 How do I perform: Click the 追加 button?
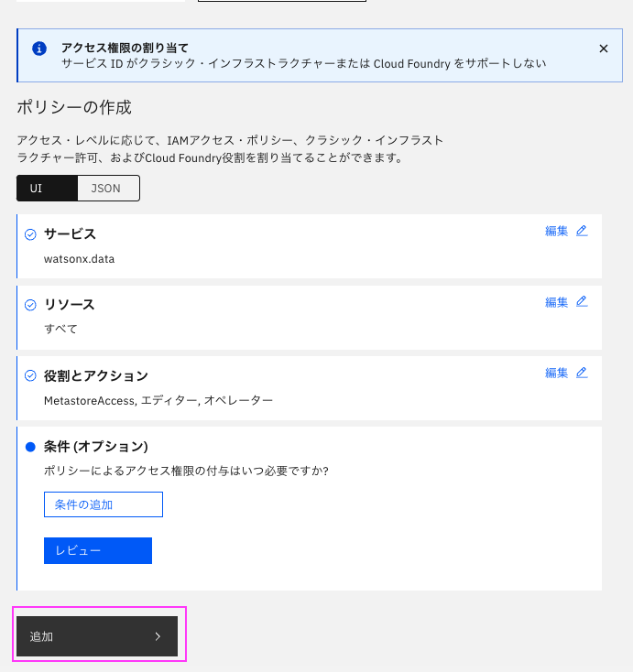(97, 636)
